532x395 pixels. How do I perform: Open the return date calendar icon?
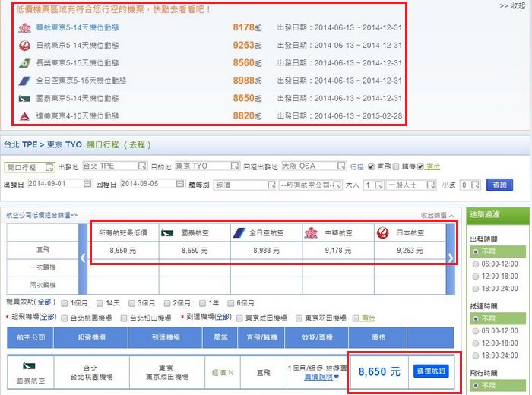[181, 184]
